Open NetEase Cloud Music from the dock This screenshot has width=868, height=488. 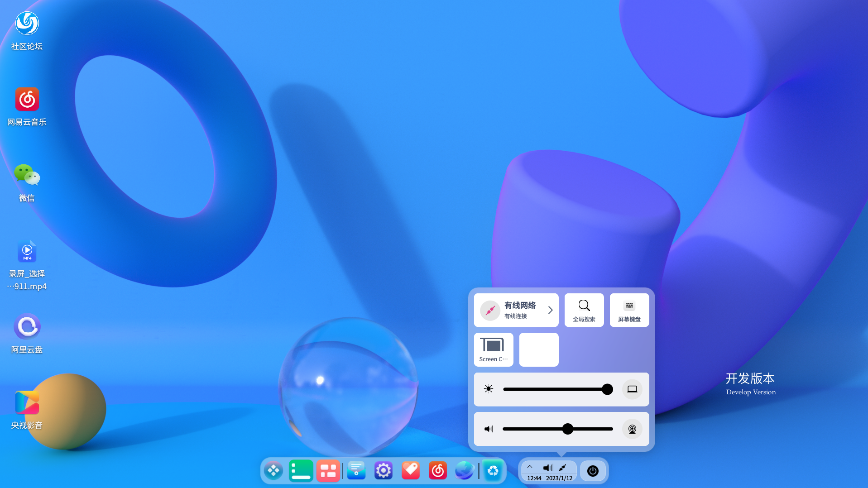coord(437,470)
